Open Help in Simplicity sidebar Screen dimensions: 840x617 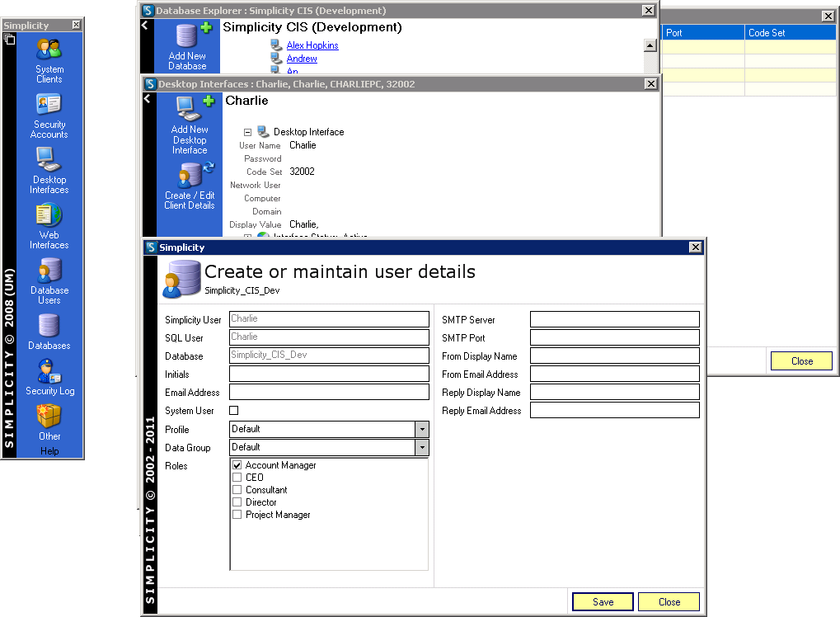pos(49,451)
